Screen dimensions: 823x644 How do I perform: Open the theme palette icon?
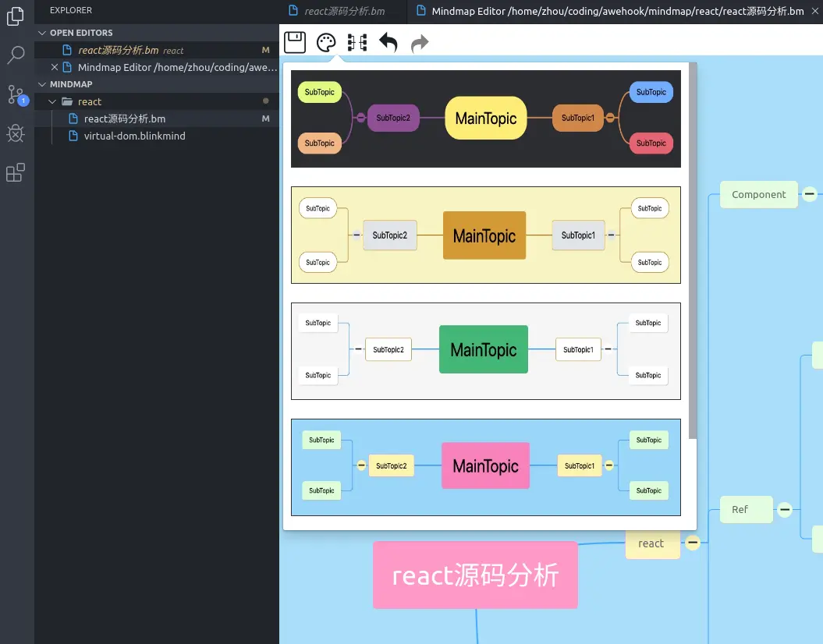(326, 42)
